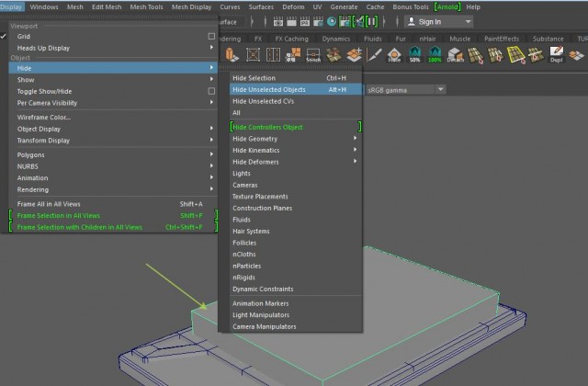
Task: Open the sRGB gamma dropdown
Action: [x=406, y=90]
